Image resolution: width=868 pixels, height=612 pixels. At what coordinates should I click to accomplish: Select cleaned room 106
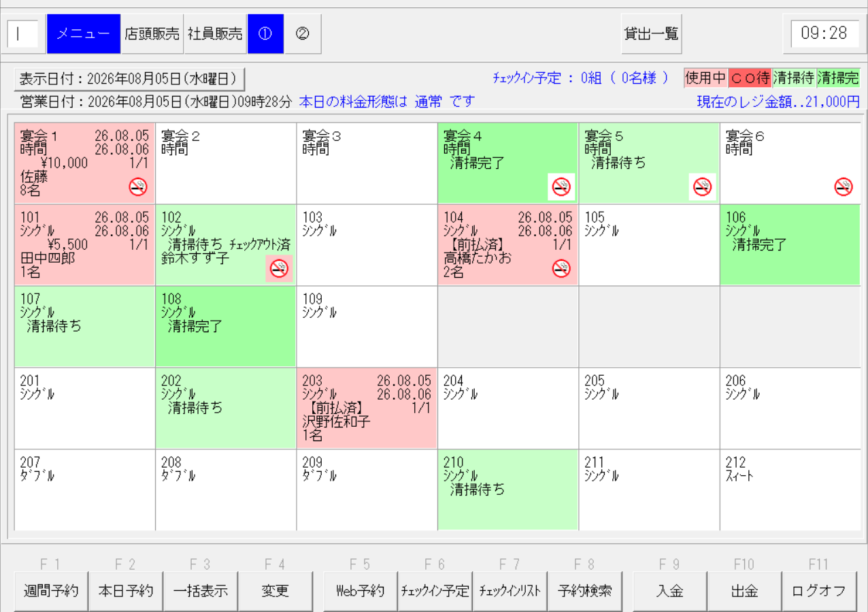coord(790,245)
